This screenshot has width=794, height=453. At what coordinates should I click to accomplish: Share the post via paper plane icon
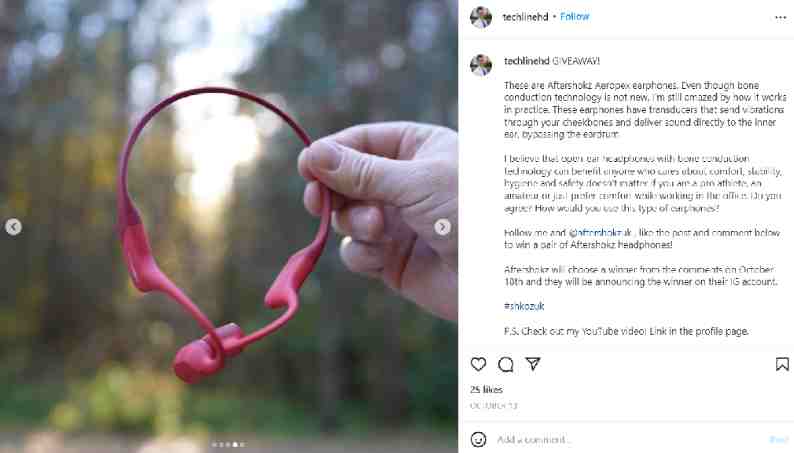(x=533, y=363)
